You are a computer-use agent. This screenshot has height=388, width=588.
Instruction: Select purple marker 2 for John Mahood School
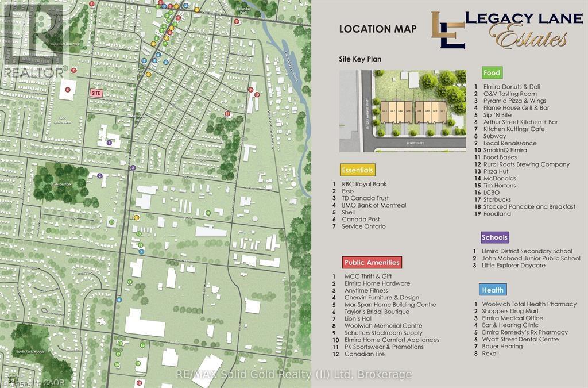(99, 176)
